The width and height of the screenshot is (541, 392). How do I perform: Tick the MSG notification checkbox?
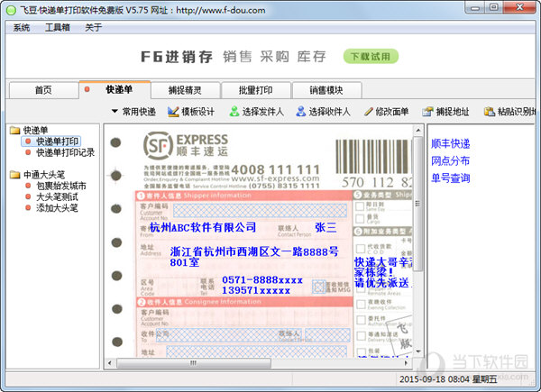click(x=319, y=287)
